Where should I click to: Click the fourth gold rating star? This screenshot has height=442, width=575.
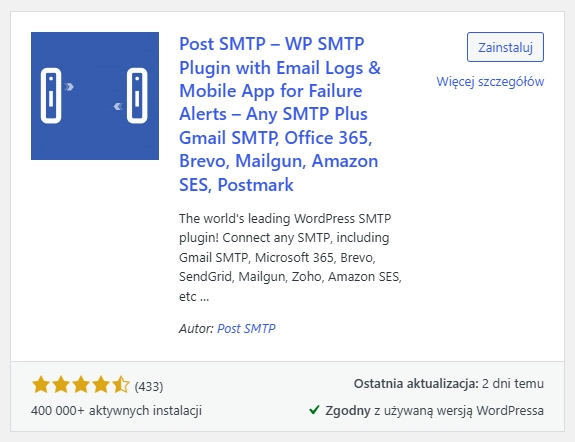tap(100, 385)
